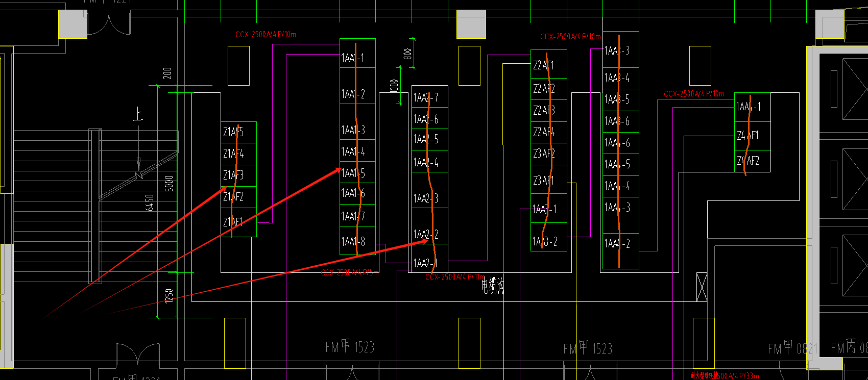Click the 1AA3-1 cabinet label
Screen dimensions: 868x380
544,210
